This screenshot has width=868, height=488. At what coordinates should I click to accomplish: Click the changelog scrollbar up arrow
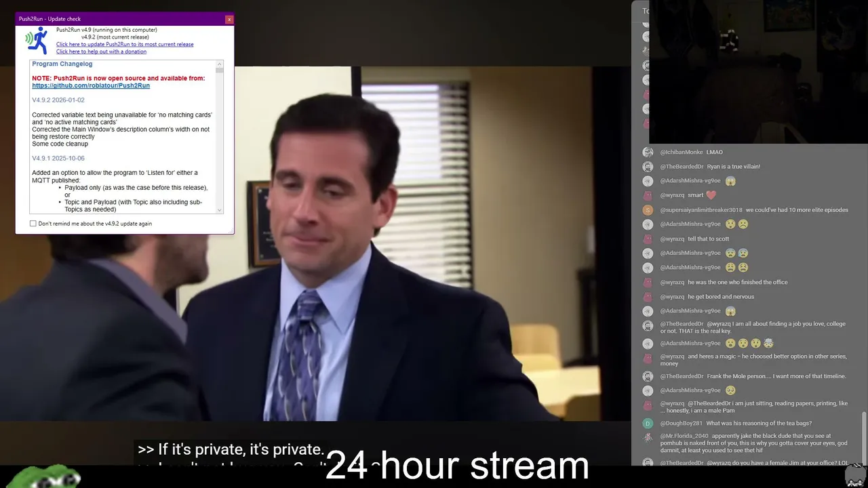click(x=219, y=64)
